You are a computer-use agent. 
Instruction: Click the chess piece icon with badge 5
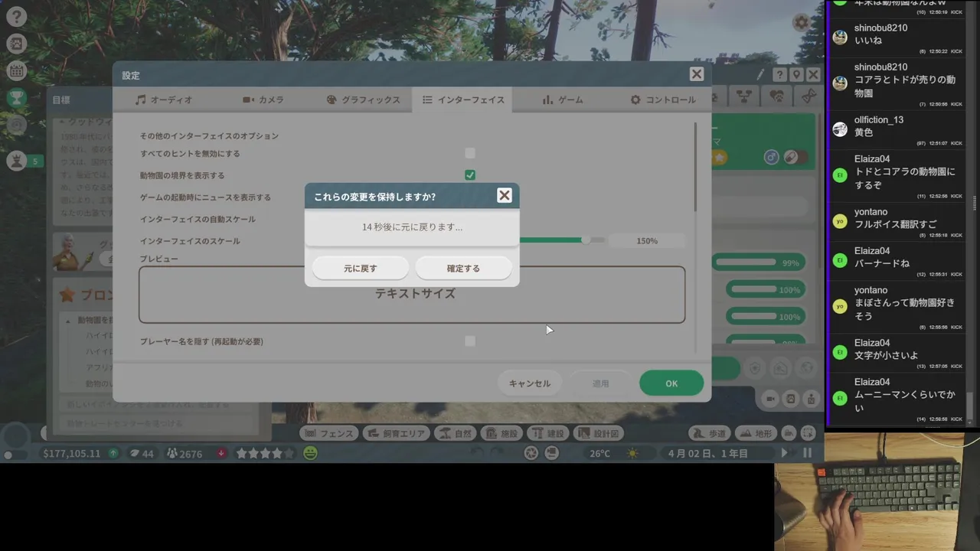[17, 160]
